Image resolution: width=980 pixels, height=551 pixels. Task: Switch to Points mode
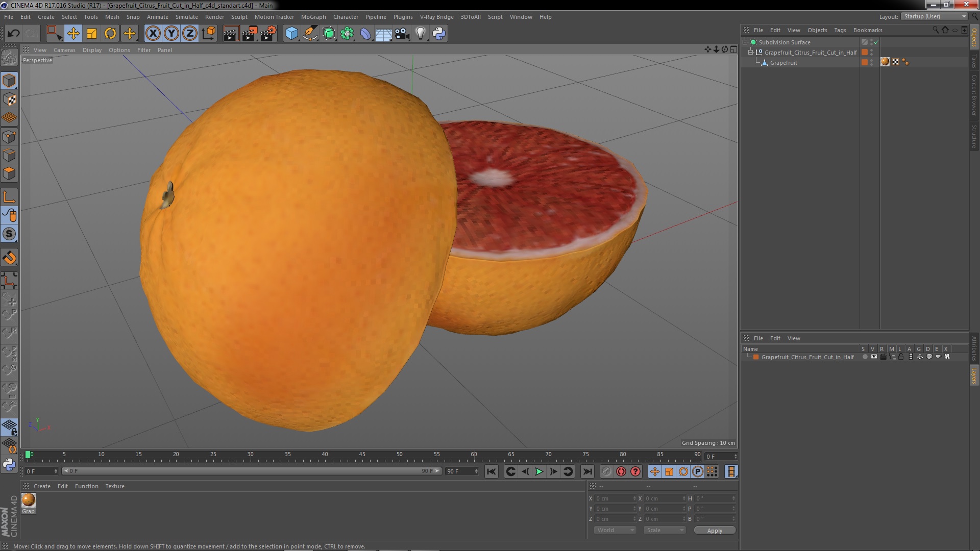pyautogui.click(x=9, y=137)
